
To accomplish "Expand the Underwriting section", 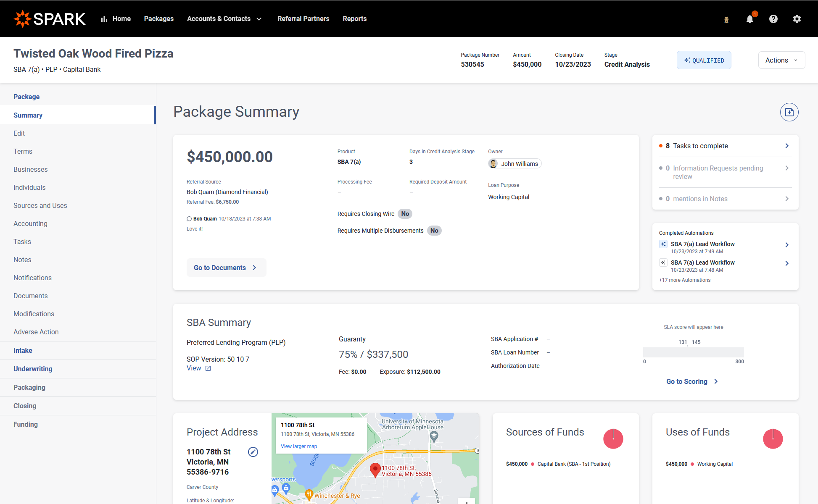I will tap(78, 369).
